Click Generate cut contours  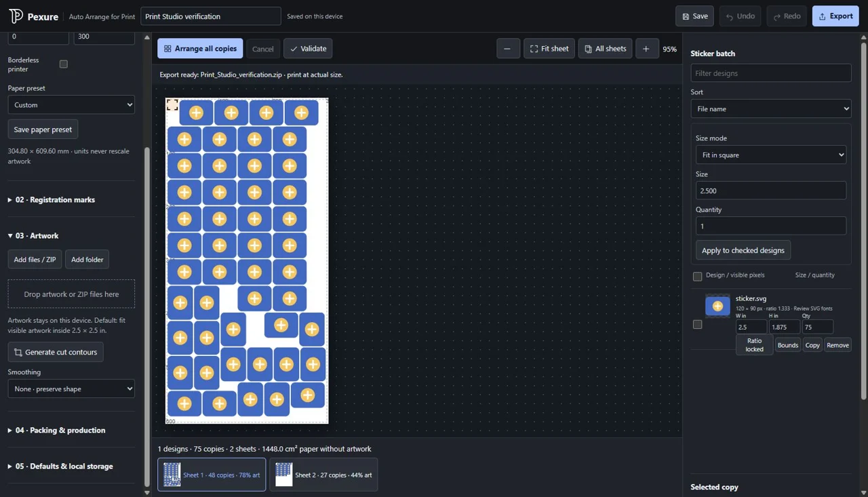point(56,353)
